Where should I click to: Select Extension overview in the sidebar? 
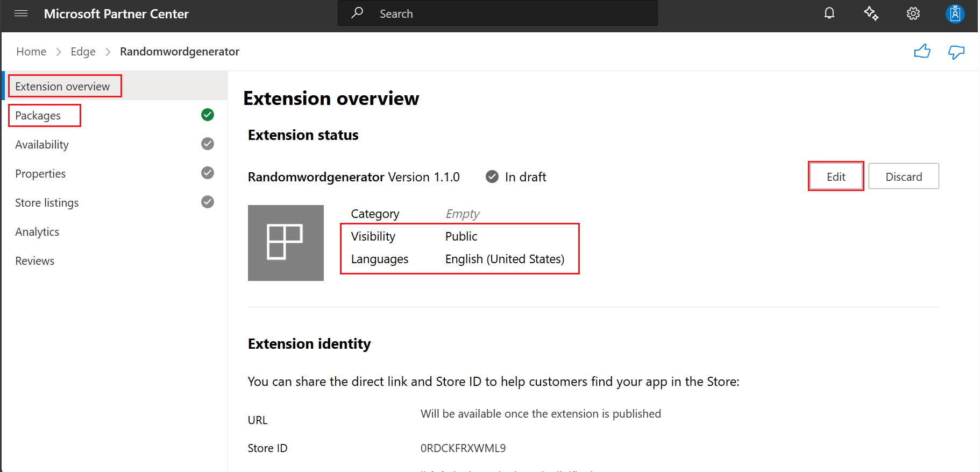point(62,86)
